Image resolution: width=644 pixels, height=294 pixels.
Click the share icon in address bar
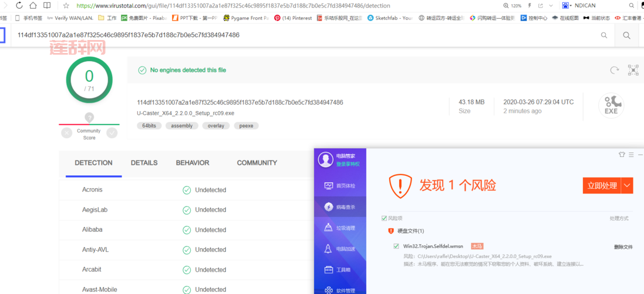(x=541, y=6)
